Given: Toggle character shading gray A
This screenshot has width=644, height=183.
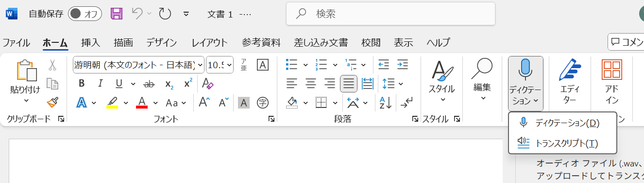Looking at the screenshot, I should (x=244, y=103).
